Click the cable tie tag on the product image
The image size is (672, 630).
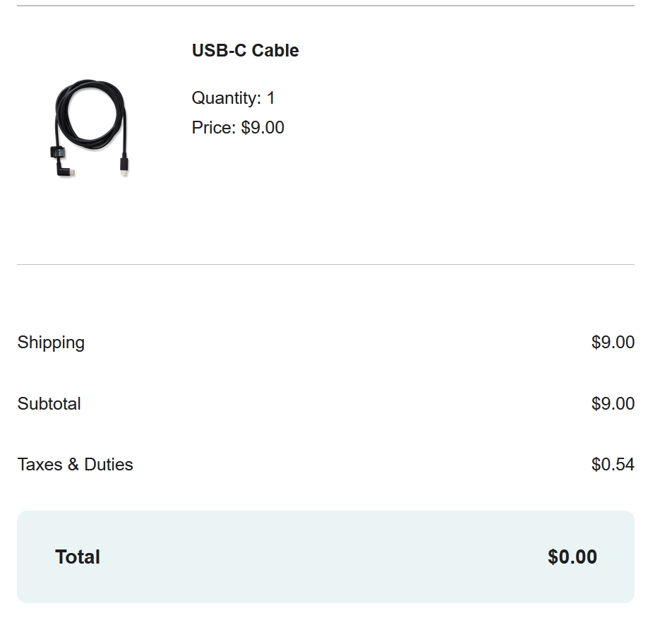tap(57, 153)
